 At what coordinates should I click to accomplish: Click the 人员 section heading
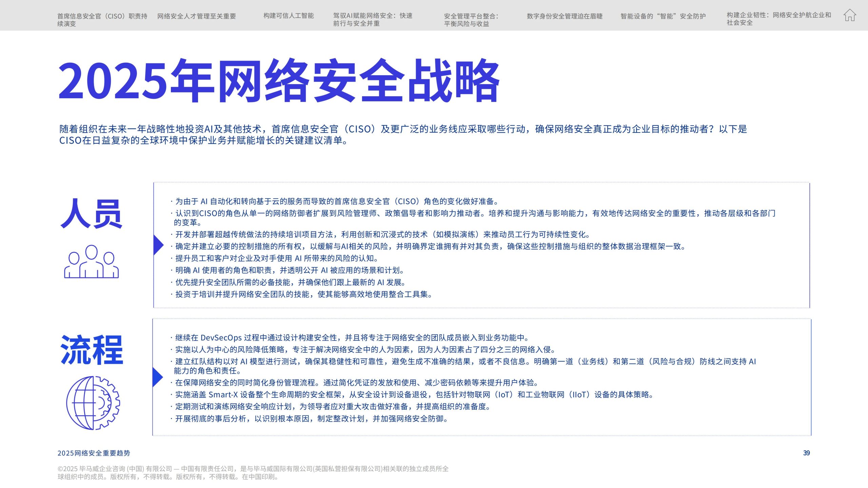(x=91, y=214)
